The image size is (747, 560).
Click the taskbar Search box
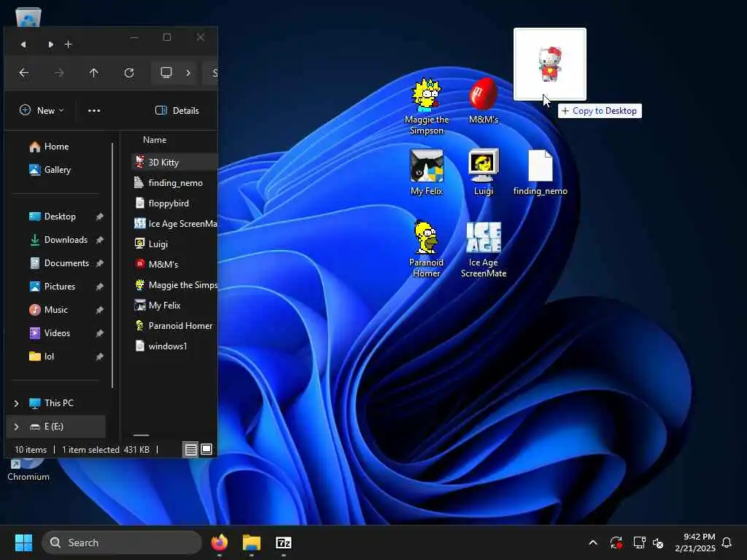click(122, 542)
